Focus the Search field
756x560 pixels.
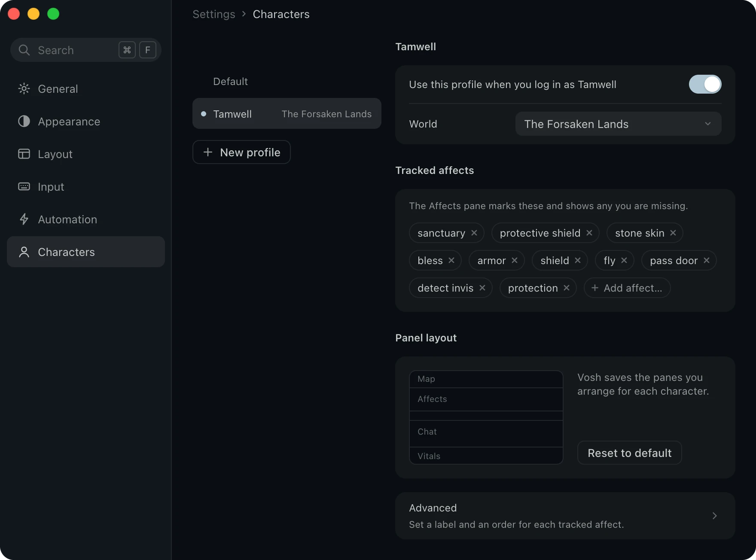point(86,50)
